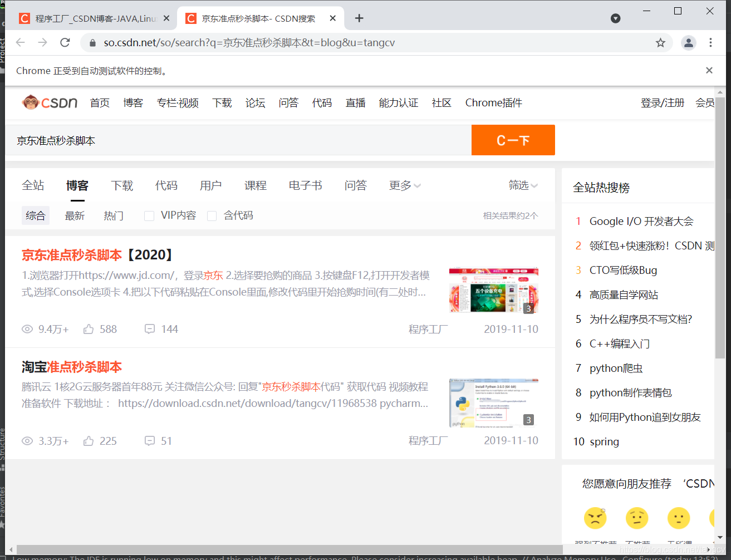The height and width of the screenshot is (560, 731).
Task: Click comment icon with 144 comments
Action: tap(150, 329)
